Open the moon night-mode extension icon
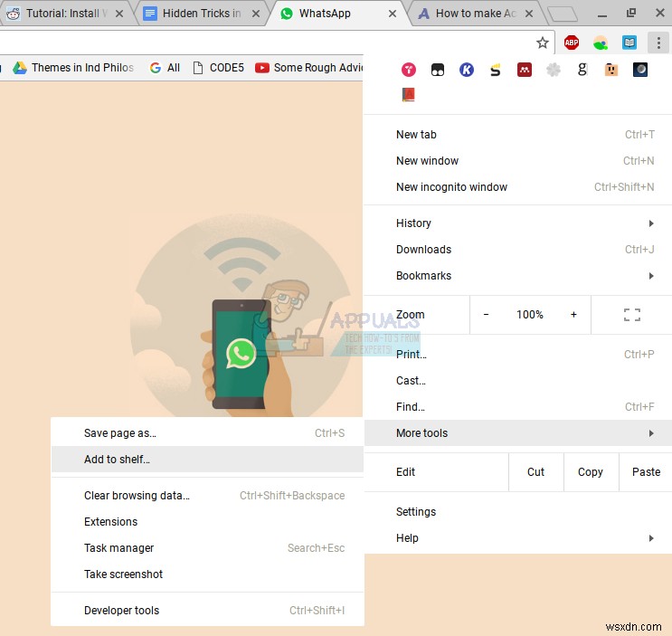The height and width of the screenshot is (636, 672). pos(640,70)
